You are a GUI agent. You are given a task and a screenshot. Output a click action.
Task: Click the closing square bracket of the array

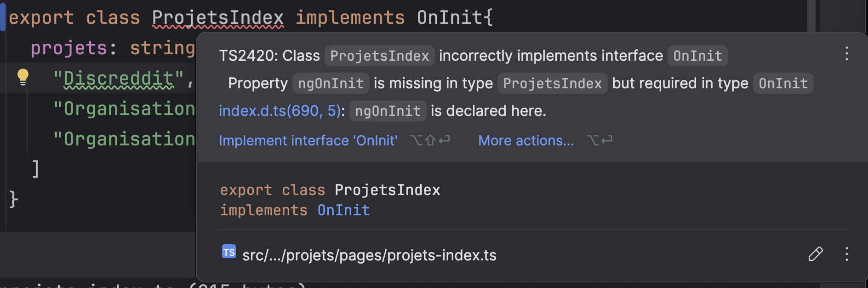point(35,169)
